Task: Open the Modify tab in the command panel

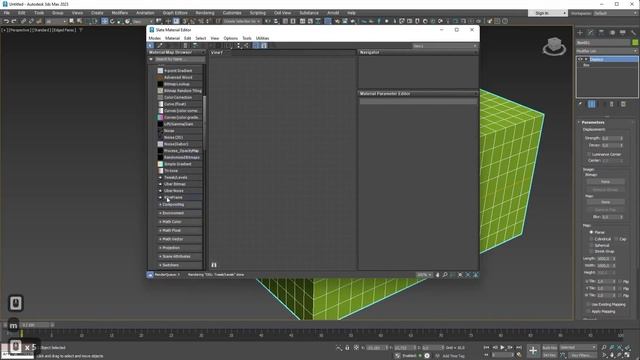Action: tap(591, 32)
